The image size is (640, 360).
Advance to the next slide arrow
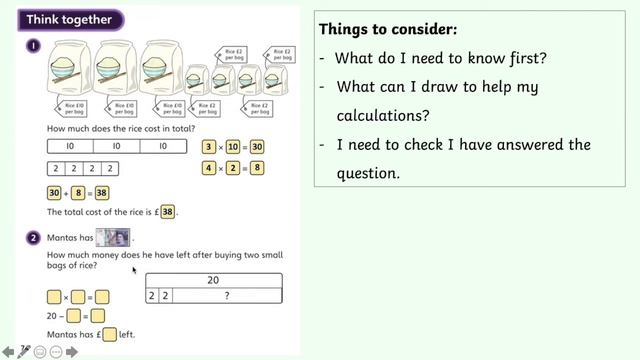[72, 352]
